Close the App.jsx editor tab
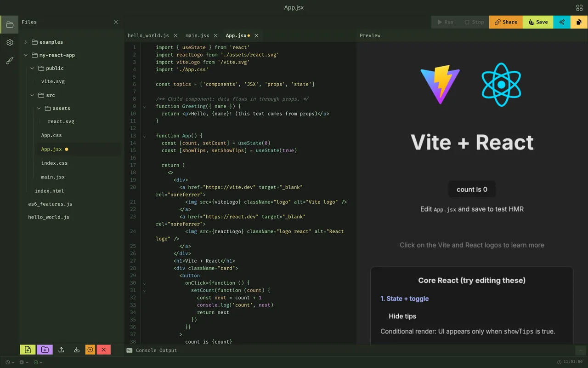Viewport: 588px width, 368px height. point(256,35)
